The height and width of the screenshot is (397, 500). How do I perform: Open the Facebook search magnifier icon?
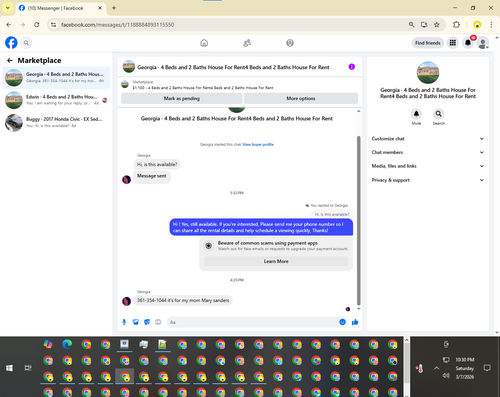click(26, 43)
